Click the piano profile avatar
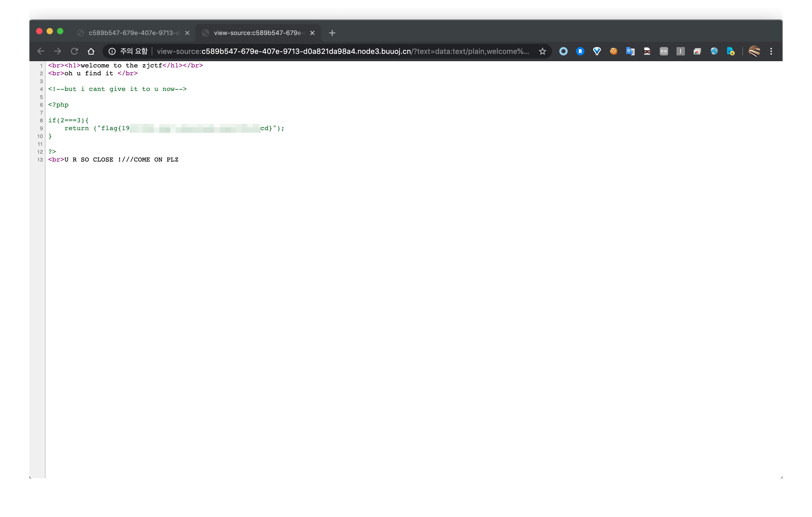The image size is (812, 517). click(x=754, y=51)
